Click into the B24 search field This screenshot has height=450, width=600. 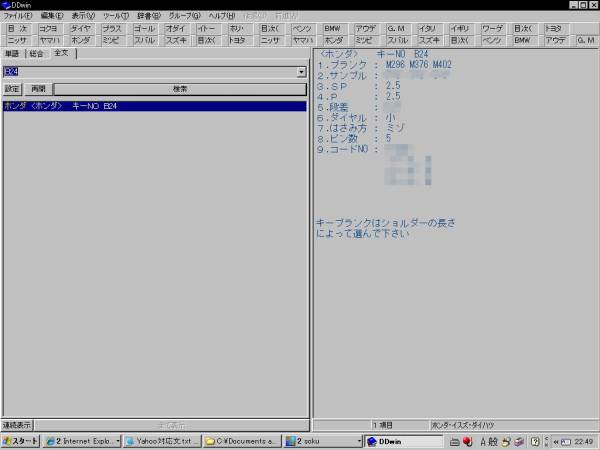tap(150, 72)
